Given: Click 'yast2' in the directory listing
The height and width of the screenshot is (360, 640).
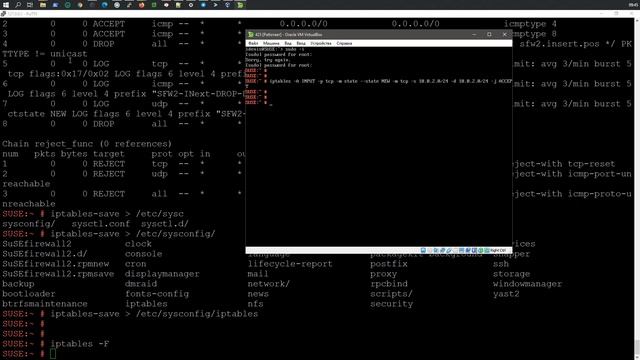Looking at the screenshot, I should pyautogui.click(x=506, y=294).
